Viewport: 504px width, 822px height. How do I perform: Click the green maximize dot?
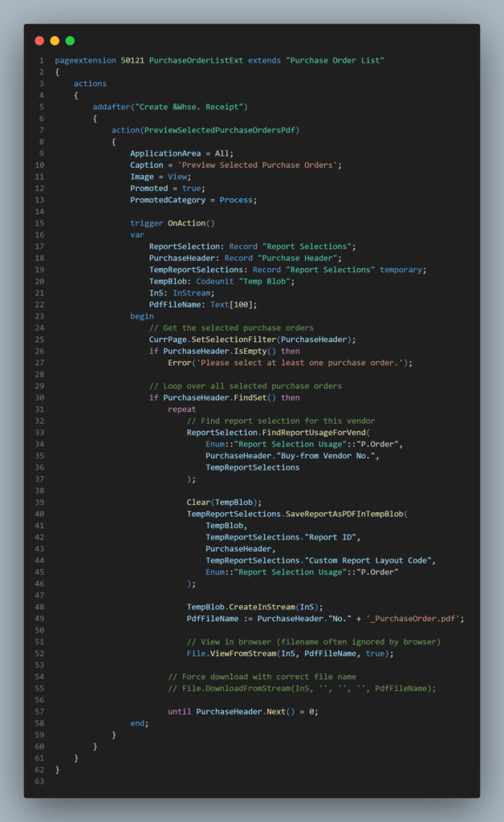[70, 40]
